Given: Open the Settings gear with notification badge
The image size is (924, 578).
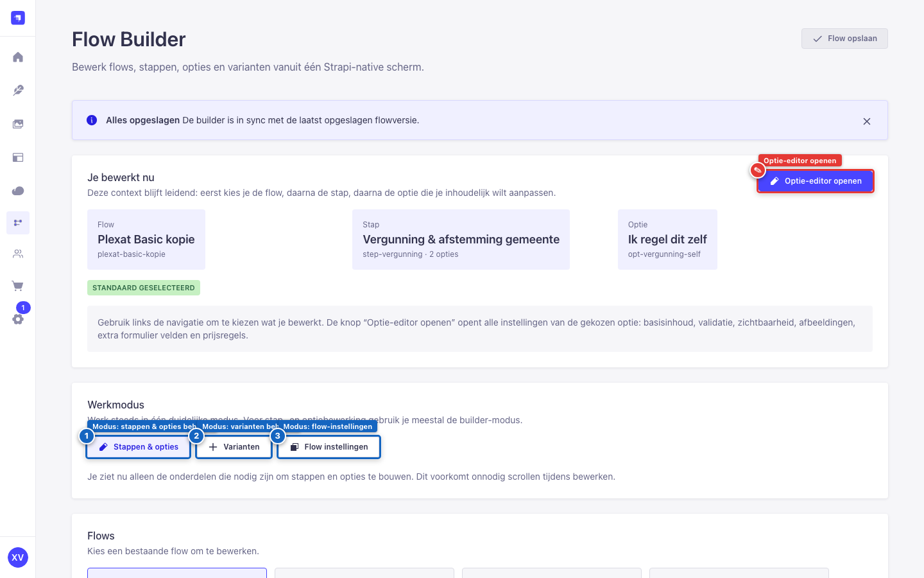Looking at the screenshot, I should click(x=18, y=319).
